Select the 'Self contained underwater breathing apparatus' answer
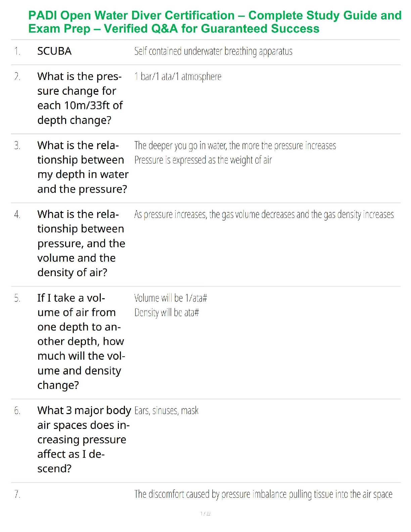Viewport: 411px width, 532px height. pyautogui.click(x=213, y=51)
